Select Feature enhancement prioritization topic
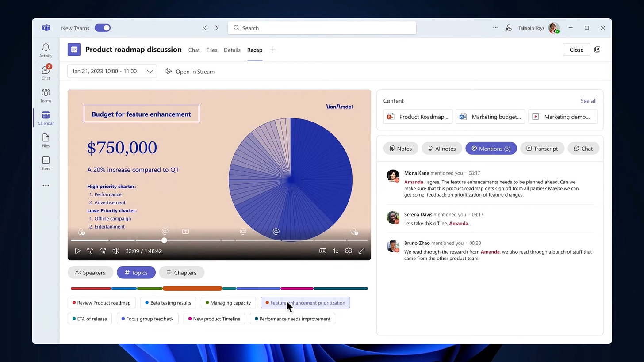Viewport: 644px width, 362px height. tap(305, 303)
